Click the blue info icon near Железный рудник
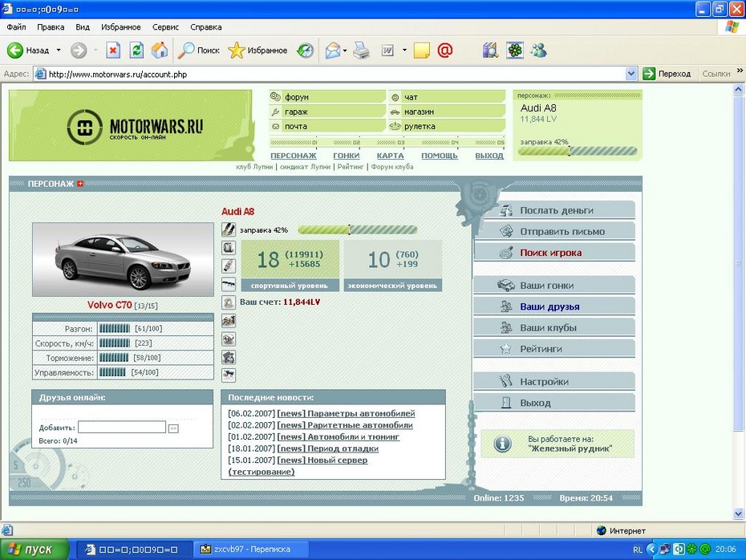746x560 pixels. click(x=502, y=444)
